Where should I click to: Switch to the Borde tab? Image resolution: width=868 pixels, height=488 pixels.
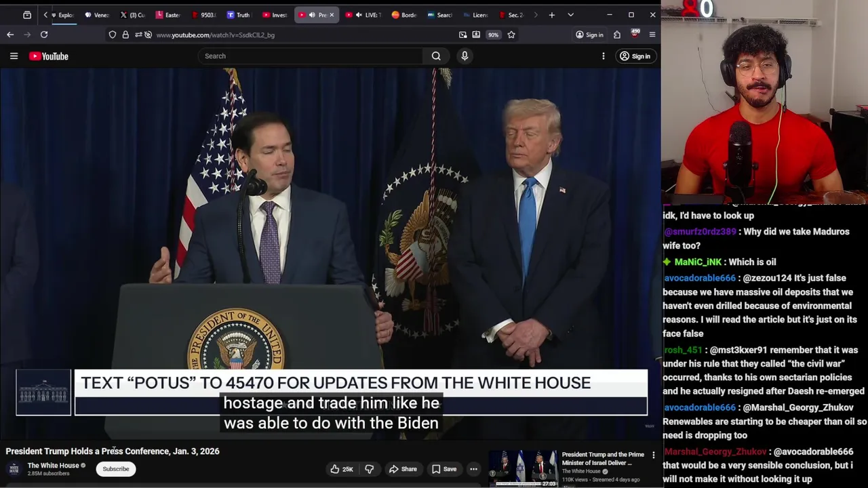point(404,15)
